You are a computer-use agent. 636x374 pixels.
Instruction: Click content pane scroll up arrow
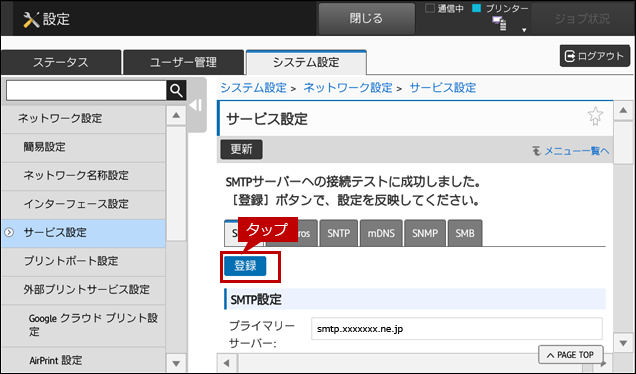pyautogui.click(x=623, y=110)
